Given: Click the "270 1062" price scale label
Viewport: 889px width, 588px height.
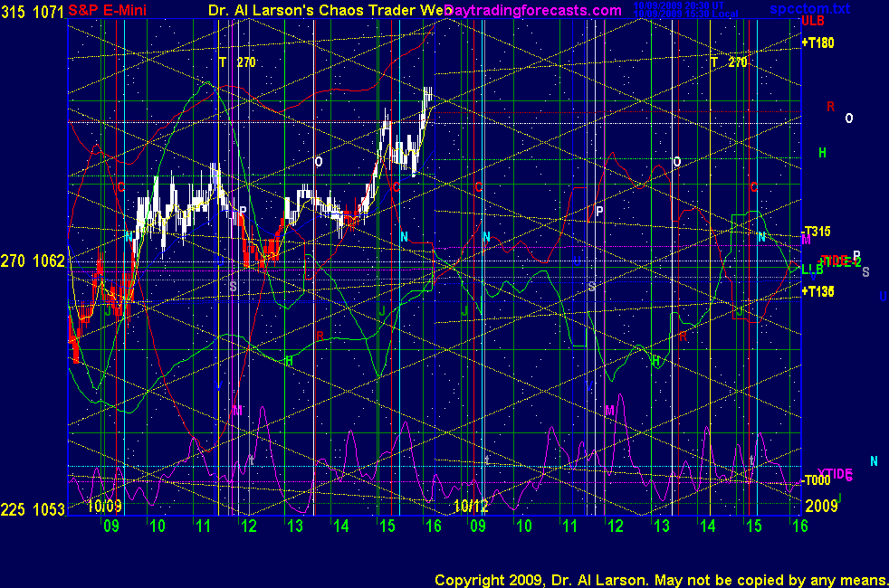Looking at the screenshot, I should point(33,261).
